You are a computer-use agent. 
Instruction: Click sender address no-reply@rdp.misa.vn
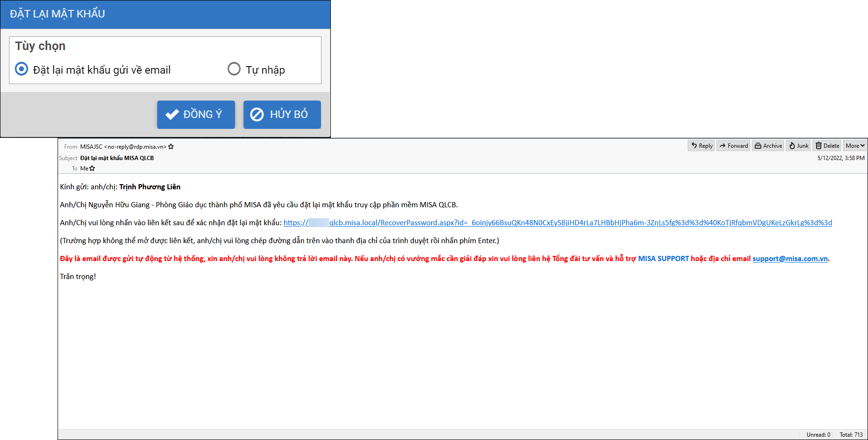coord(135,147)
